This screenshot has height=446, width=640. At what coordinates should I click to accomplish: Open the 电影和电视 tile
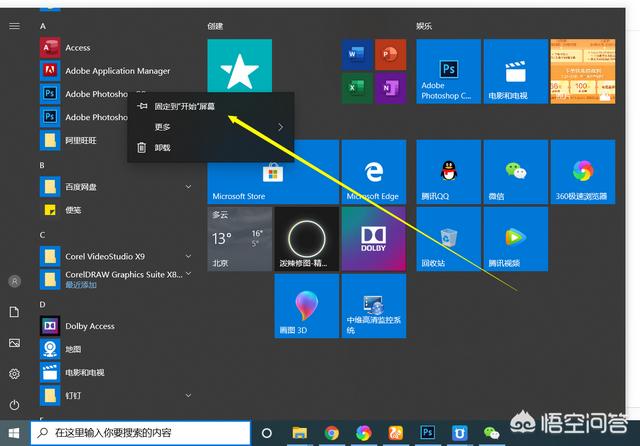(x=516, y=71)
